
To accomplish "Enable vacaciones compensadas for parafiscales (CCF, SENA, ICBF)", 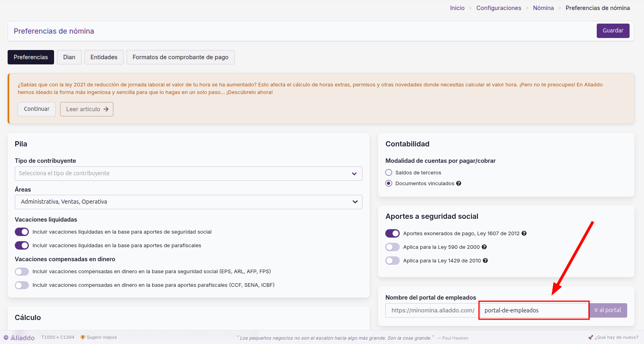I will (x=22, y=285).
